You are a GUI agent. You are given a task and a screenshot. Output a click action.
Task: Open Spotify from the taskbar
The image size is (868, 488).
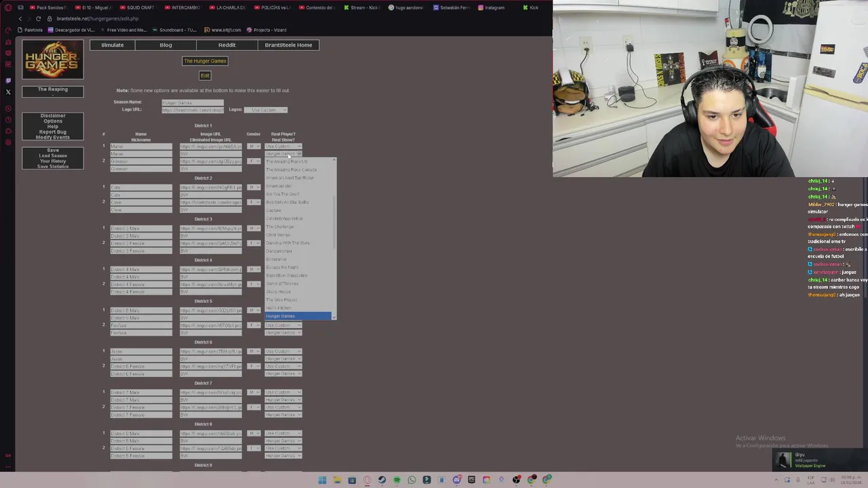point(397,480)
